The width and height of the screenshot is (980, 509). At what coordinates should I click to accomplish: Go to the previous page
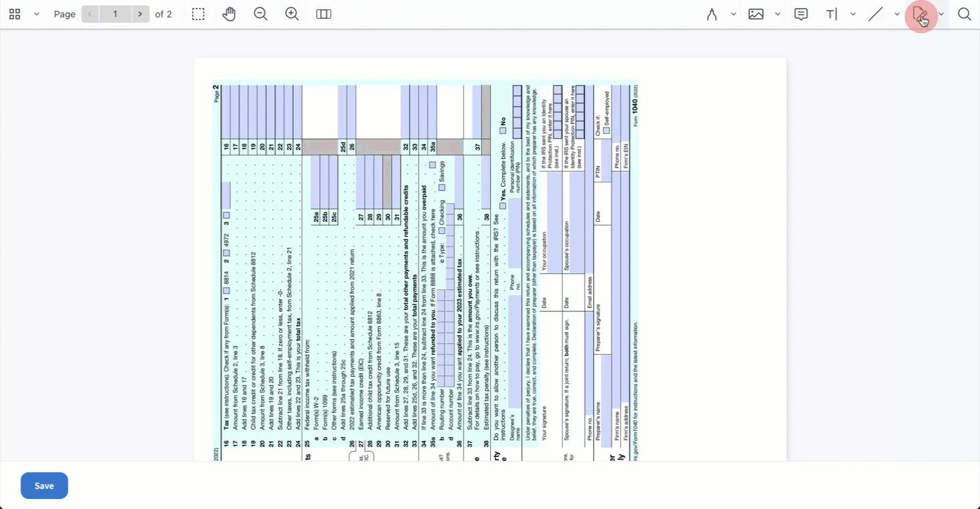point(90,14)
